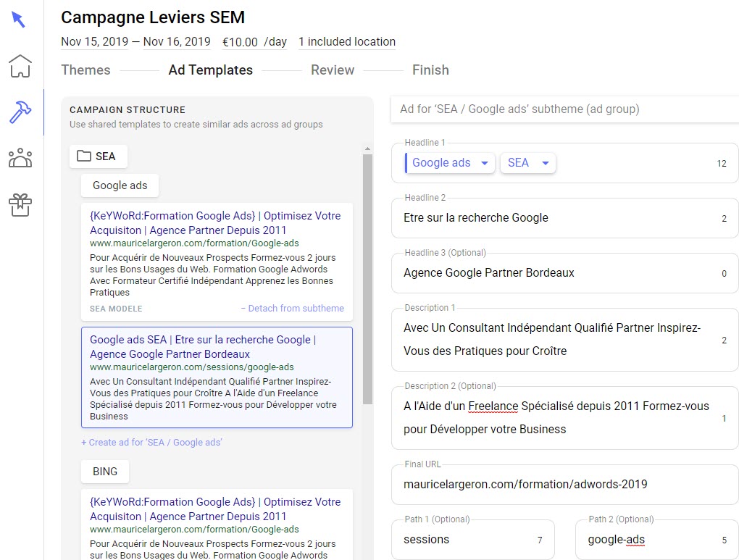Select the SEA theme folder chip
This screenshot has height=560, width=739.
coord(98,156)
